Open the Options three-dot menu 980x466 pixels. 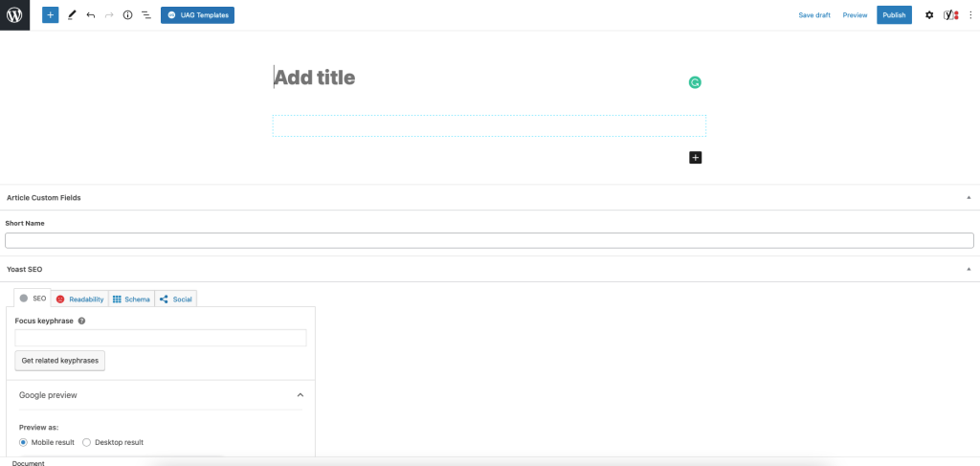click(x=970, y=15)
